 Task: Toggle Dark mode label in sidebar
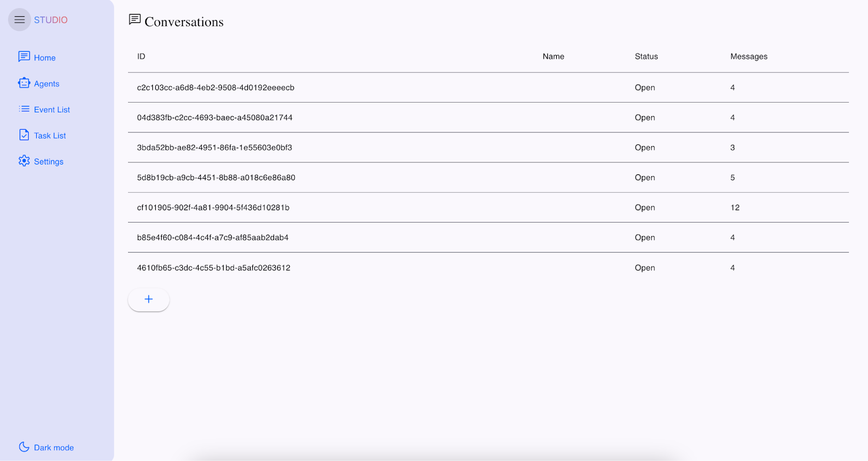point(54,447)
